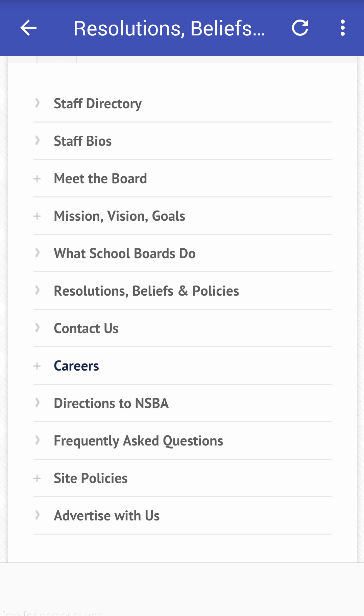Reload the page with refresh icon

(x=300, y=28)
